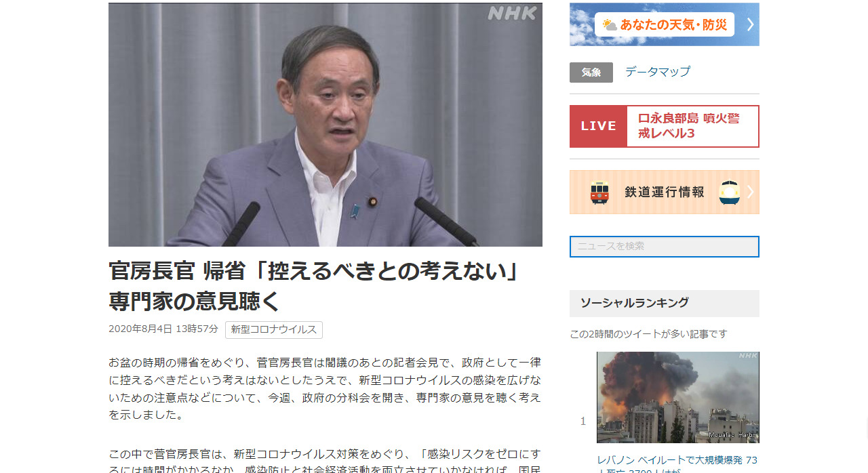Click the sun-and-cloud weather icon
Screen dimensions: 868x473
pyautogui.click(x=610, y=25)
